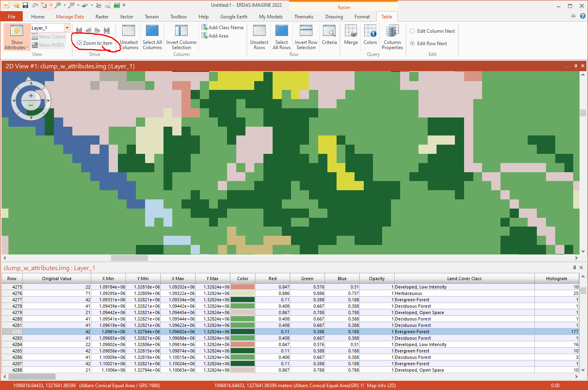The width and height of the screenshot is (588, 390).
Task: Select the Edit Column Next radio button
Action: point(412,31)
